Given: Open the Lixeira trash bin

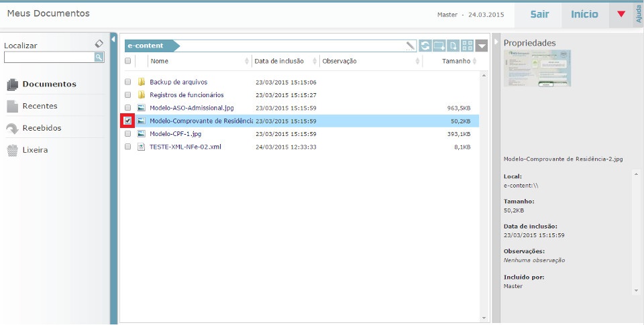Looking at the screenshot, I should pyautogui.click(x=34, y=150).
